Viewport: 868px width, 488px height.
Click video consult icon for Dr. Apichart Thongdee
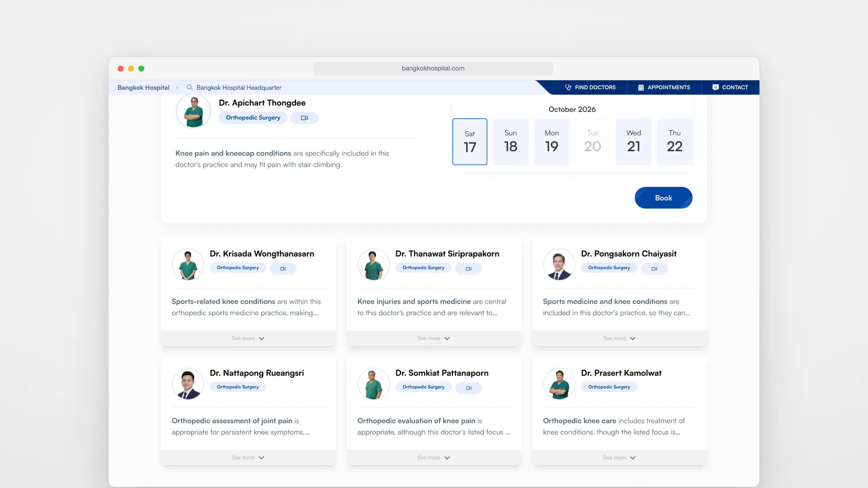(x=304, y=118)
